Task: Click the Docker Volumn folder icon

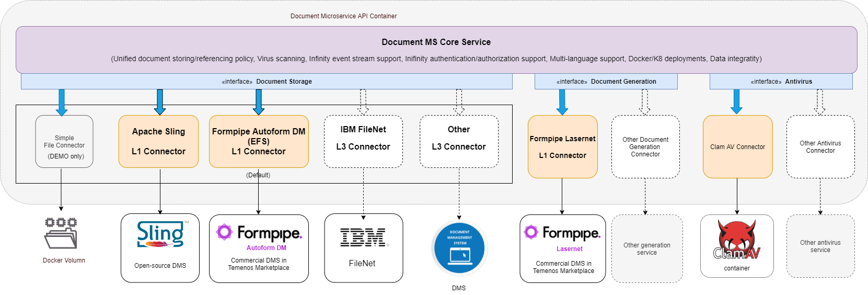Action: point(61,233)
